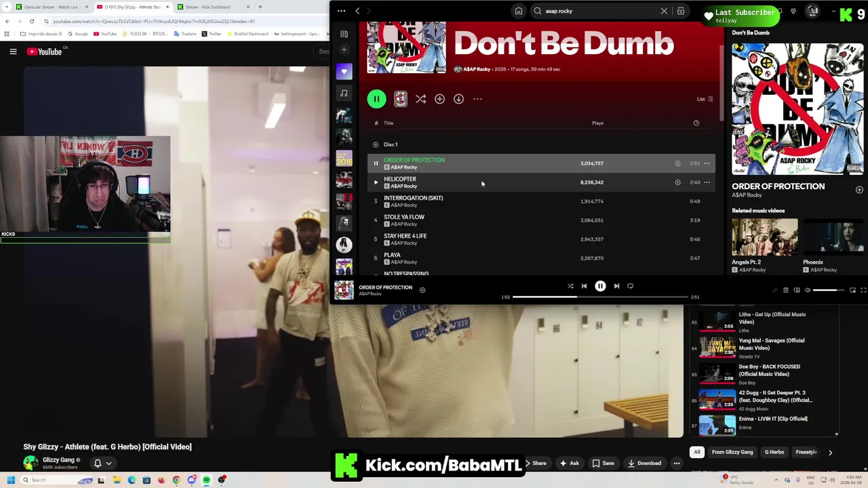The image size is (868, 488).
Task: Open Windows Start button
Action: pos(11,480)
